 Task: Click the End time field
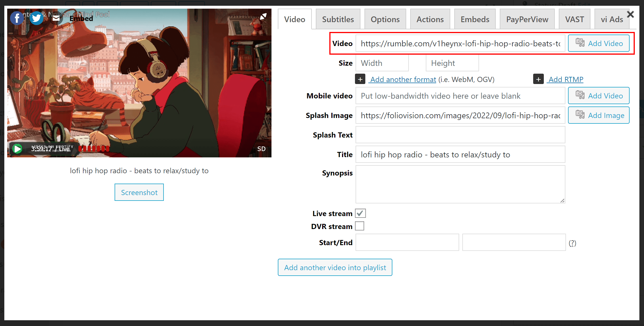[514, 242]
